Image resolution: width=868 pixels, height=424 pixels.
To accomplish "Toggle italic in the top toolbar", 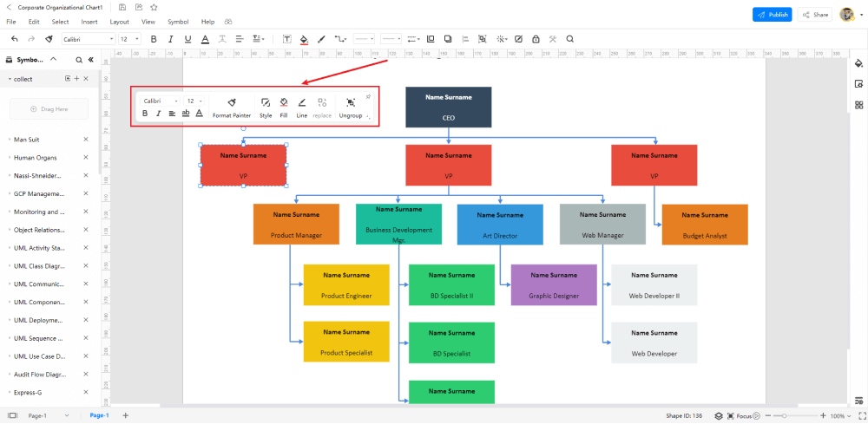I will [x=170, y=39].
